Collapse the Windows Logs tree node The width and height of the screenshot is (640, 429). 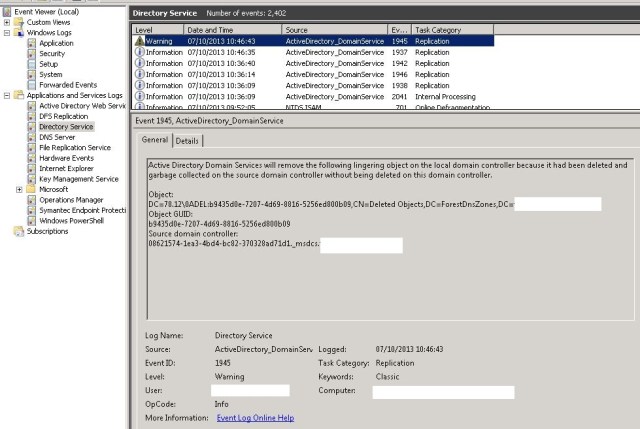(x=8, y=33)
